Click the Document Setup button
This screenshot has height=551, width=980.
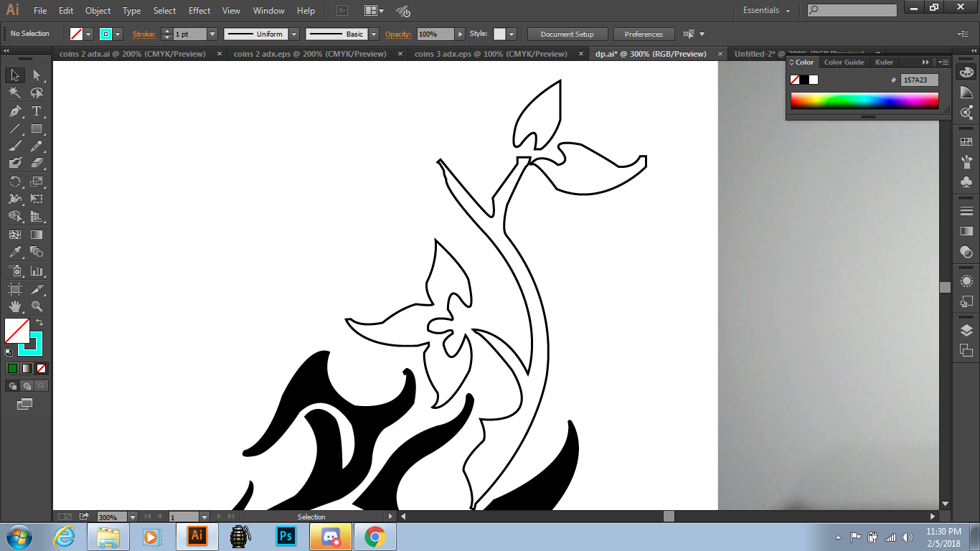[x=567, y=34]
